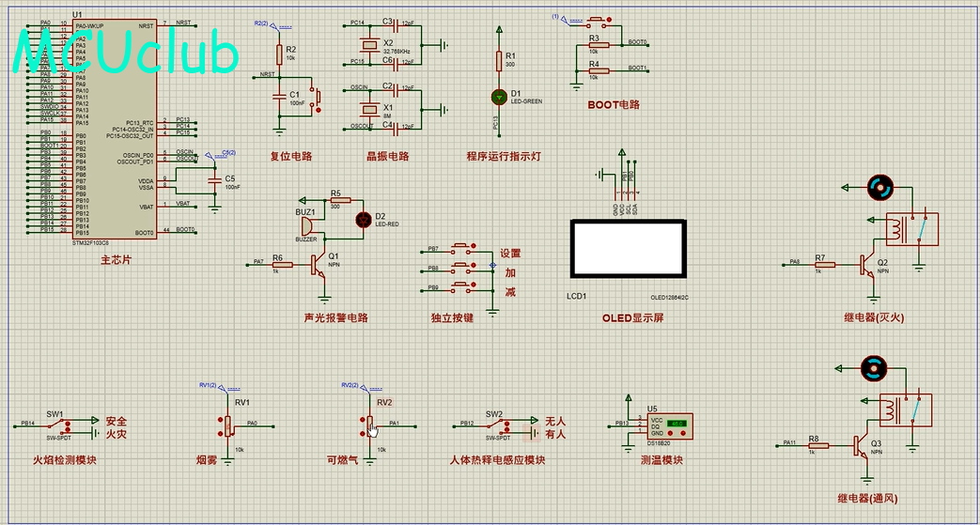Click the 独立按键 label
The height and width of the screenshot is (525, 980).
(453, 317)
